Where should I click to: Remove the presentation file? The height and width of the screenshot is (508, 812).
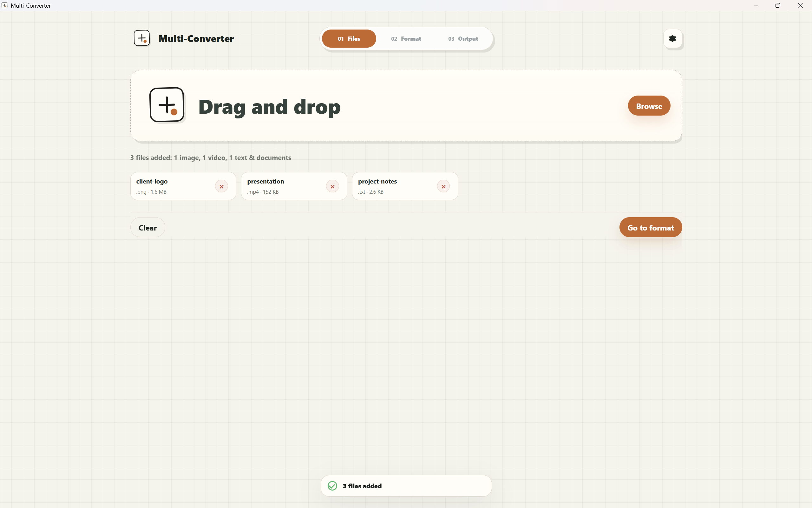(x=332, y=186)
